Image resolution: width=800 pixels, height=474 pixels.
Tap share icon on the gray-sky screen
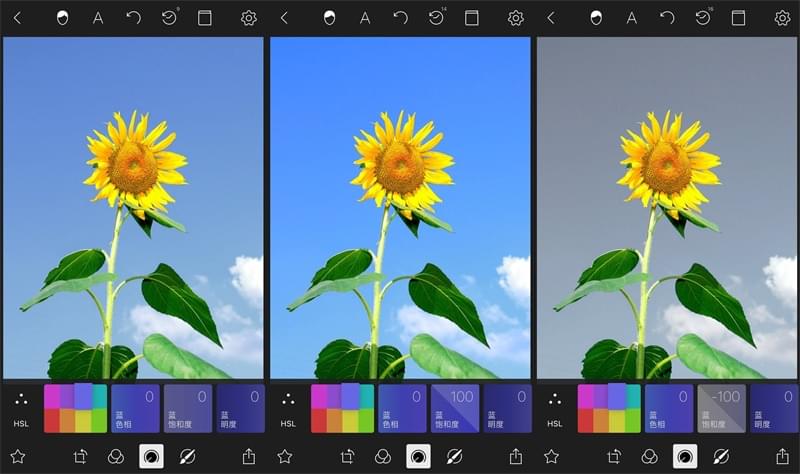pyautogui.click(x=783, y=456)
